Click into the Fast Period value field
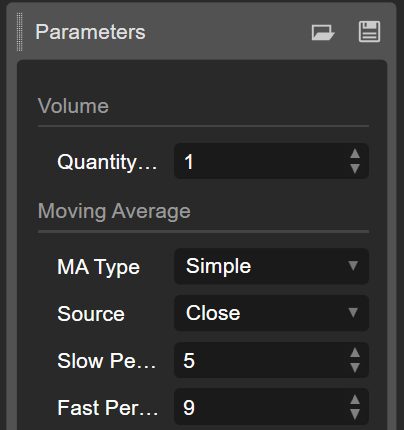 [258, 407]
